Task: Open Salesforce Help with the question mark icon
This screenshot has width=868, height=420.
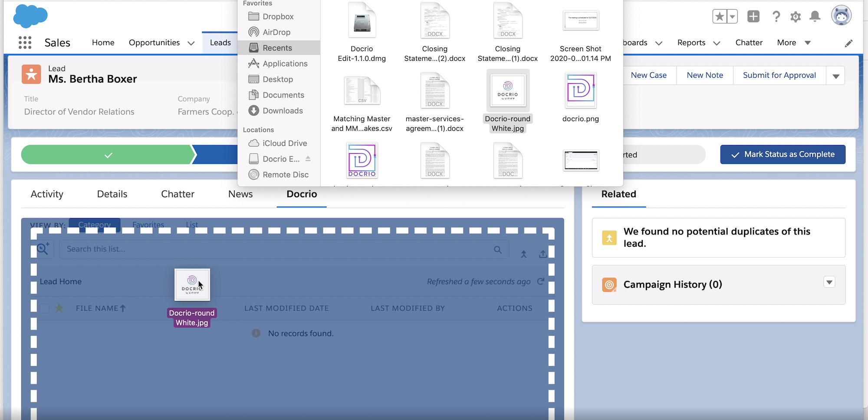Action: click(776, 17)
